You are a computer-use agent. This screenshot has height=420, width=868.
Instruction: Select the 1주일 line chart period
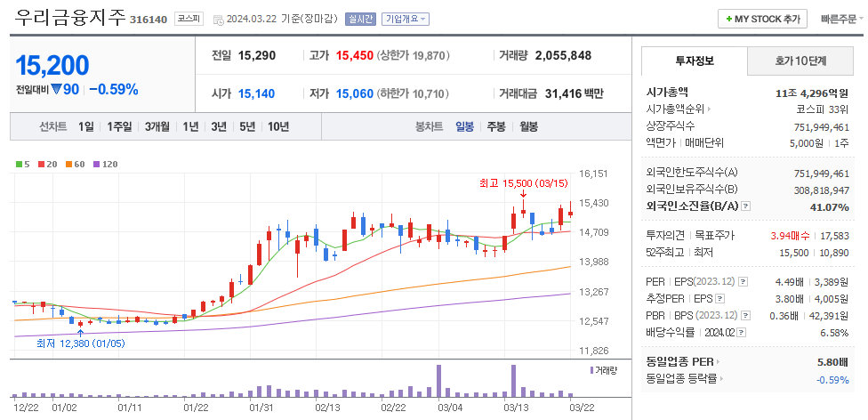click(x=119, y=127)
